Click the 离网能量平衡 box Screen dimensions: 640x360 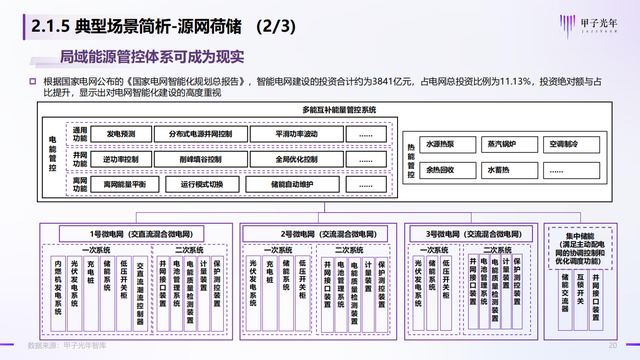(x=124, y=184)
